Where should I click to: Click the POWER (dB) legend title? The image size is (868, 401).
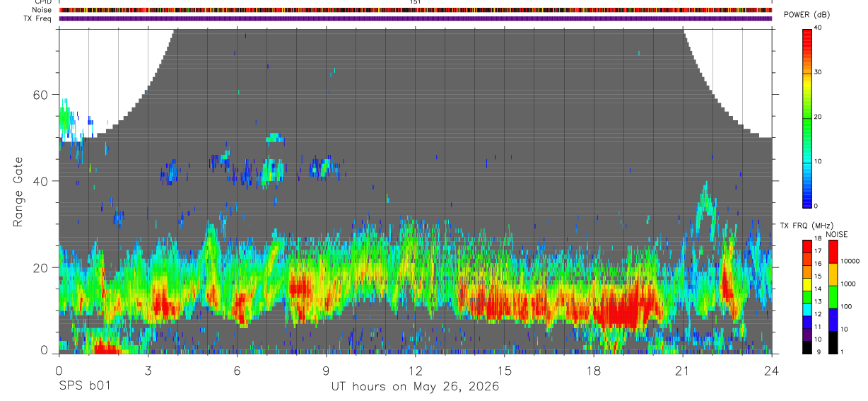[x=807, y=15]
